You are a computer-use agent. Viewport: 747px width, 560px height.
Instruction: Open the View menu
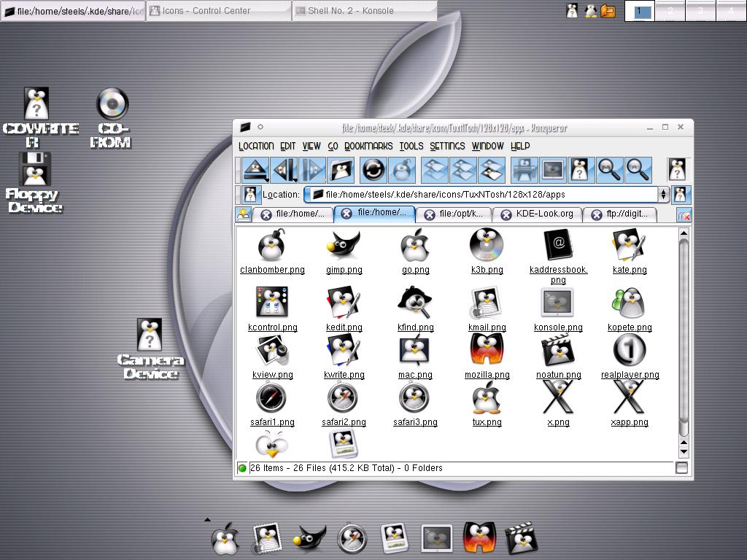point(311,146)
